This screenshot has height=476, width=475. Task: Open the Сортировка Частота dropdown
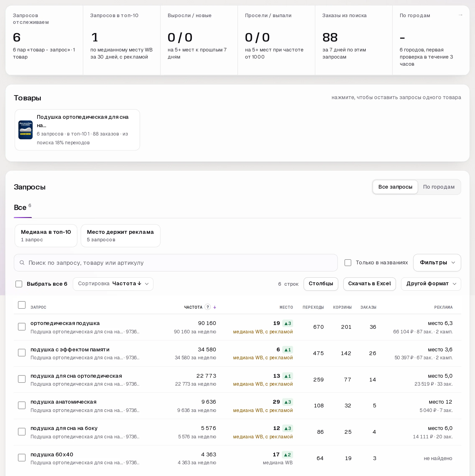coord(113,284)
